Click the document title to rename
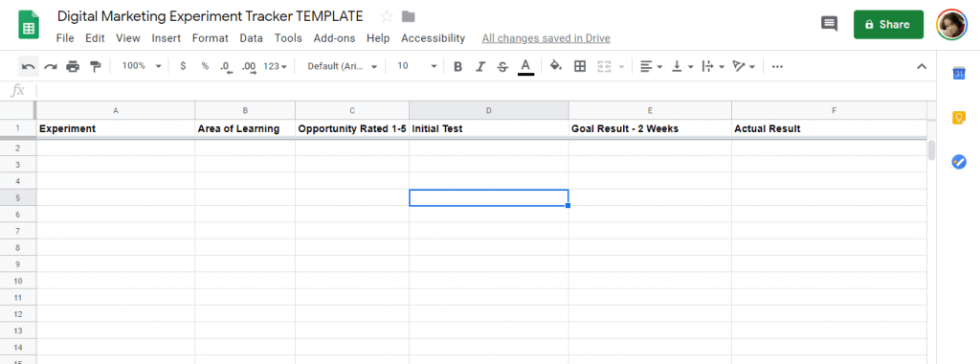980x364 pixels. [x=210, y=16]
